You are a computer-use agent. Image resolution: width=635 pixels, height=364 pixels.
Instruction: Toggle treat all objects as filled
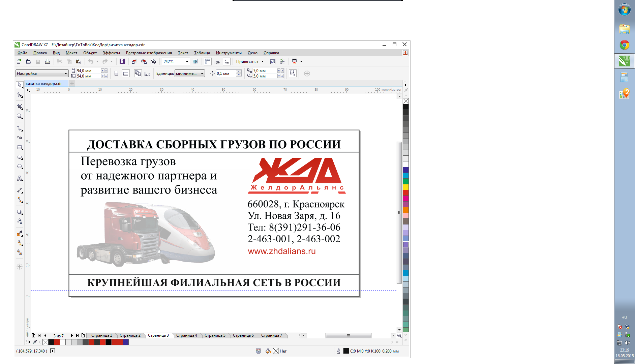pos(292,73)
